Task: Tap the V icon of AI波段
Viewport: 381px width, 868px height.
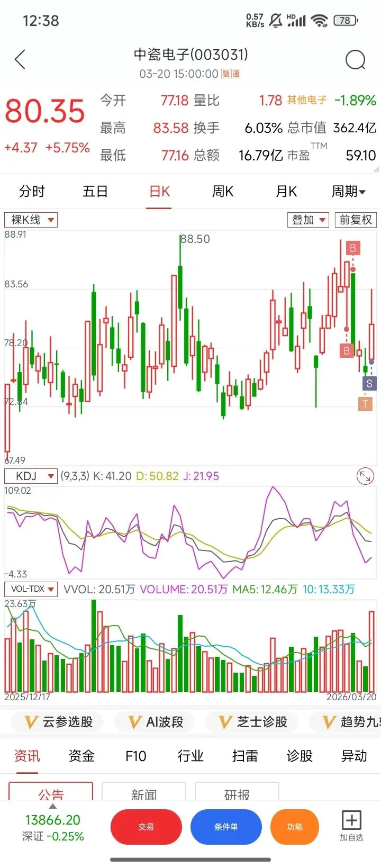Action: pos(135,722)
